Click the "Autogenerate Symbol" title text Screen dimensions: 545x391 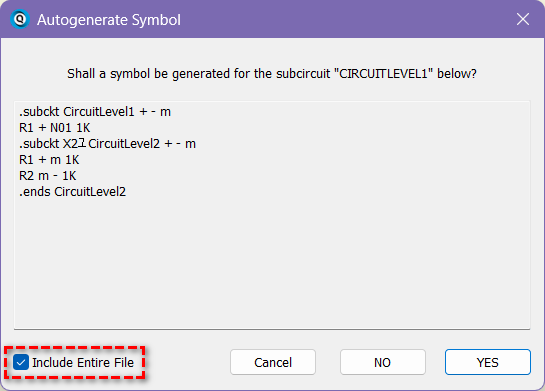[x=109, y=20]
